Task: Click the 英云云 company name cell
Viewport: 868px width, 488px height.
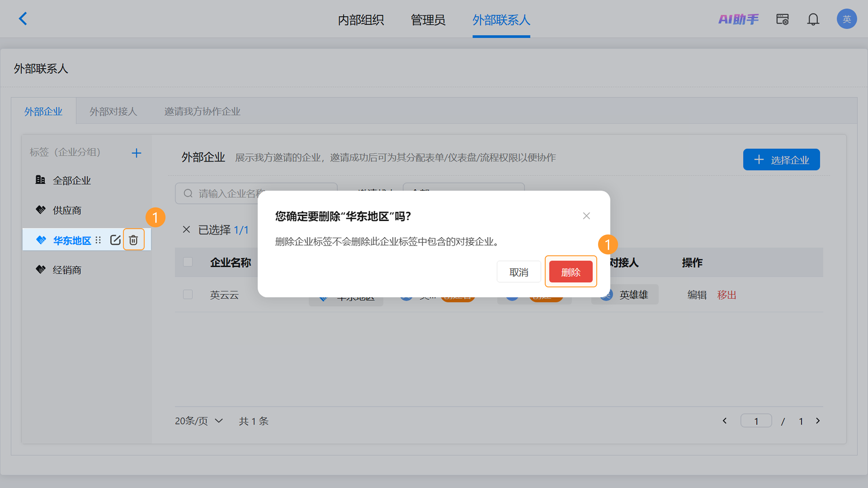Action: pyautogui.click(x=224, y=295)
